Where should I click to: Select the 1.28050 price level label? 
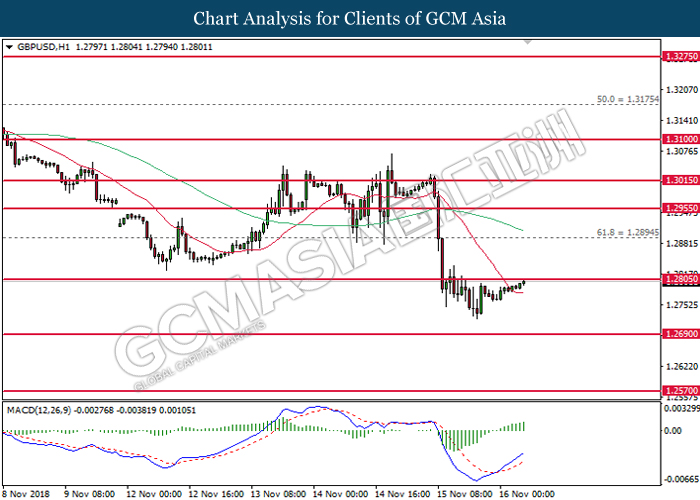tap(681, 279)
